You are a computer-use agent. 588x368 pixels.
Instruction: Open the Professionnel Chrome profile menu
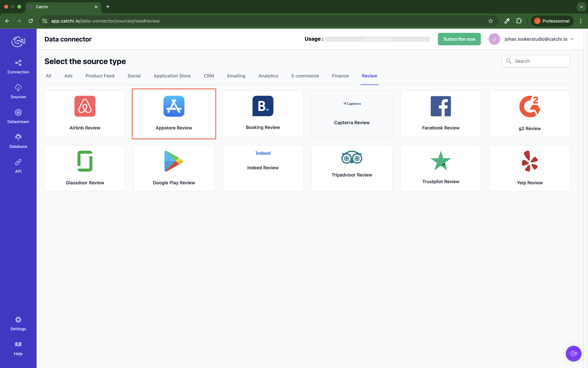coord(552,21)
